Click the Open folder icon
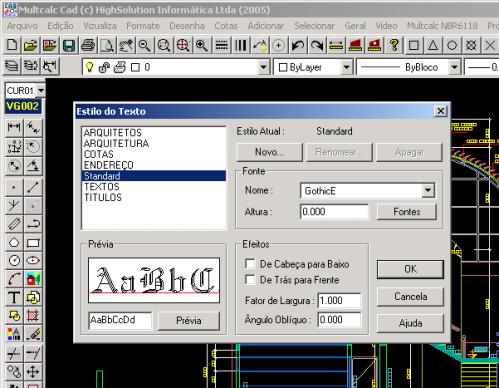 (31, 45)
